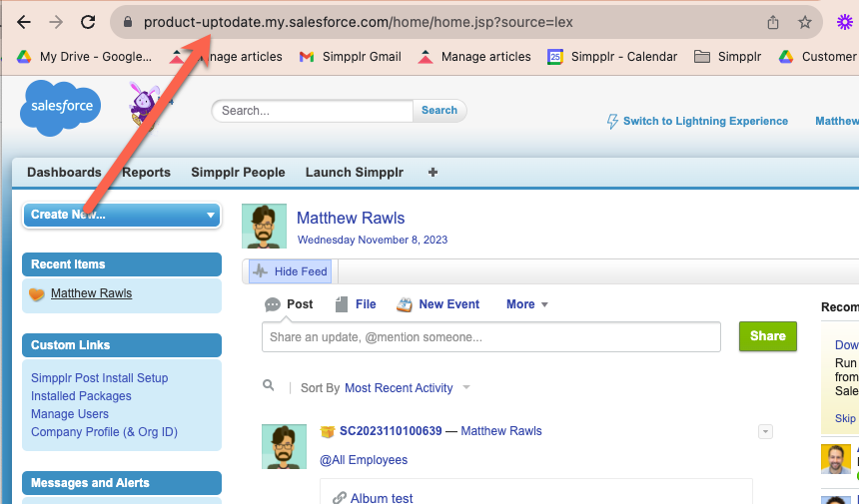Click the padlock site info icon

pos(128,22)
